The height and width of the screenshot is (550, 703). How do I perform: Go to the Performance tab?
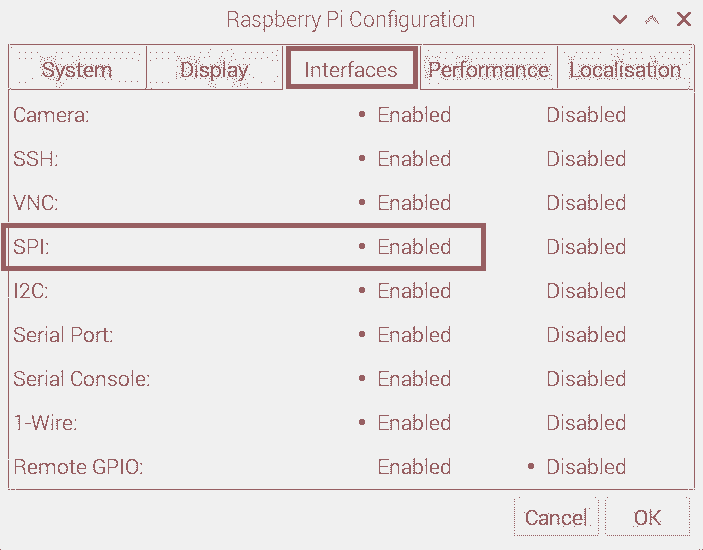tap(488, 70)
